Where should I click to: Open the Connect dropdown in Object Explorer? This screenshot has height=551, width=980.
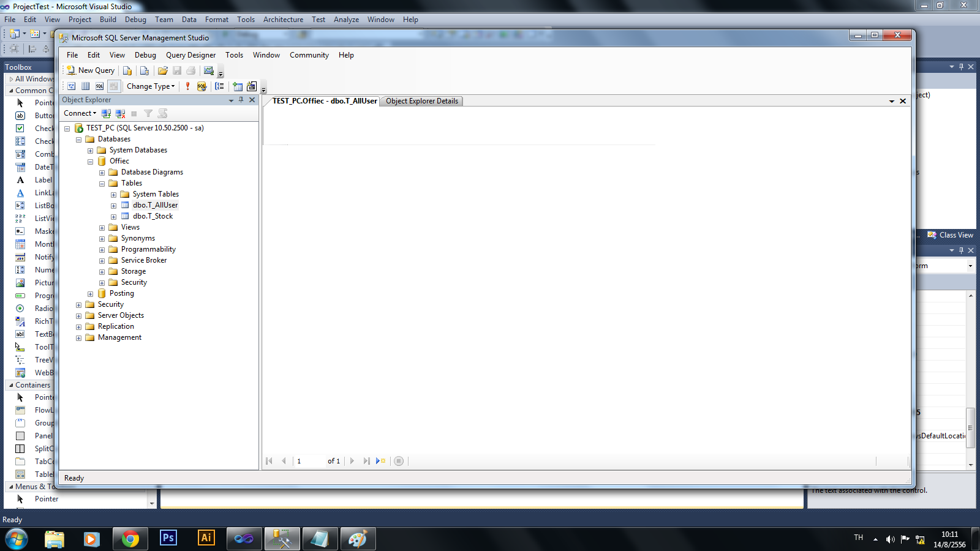point(80,113)
